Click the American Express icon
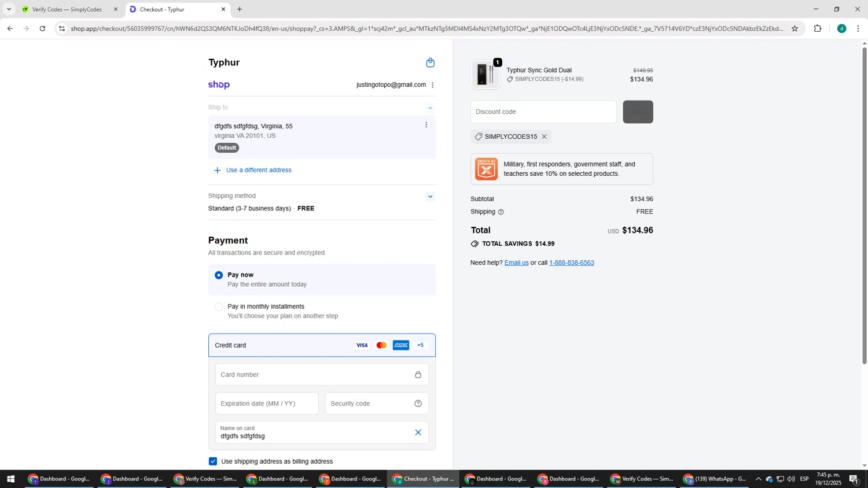This screenshot has width=868, height=488. pyautogui.click(x=401, y=345)
